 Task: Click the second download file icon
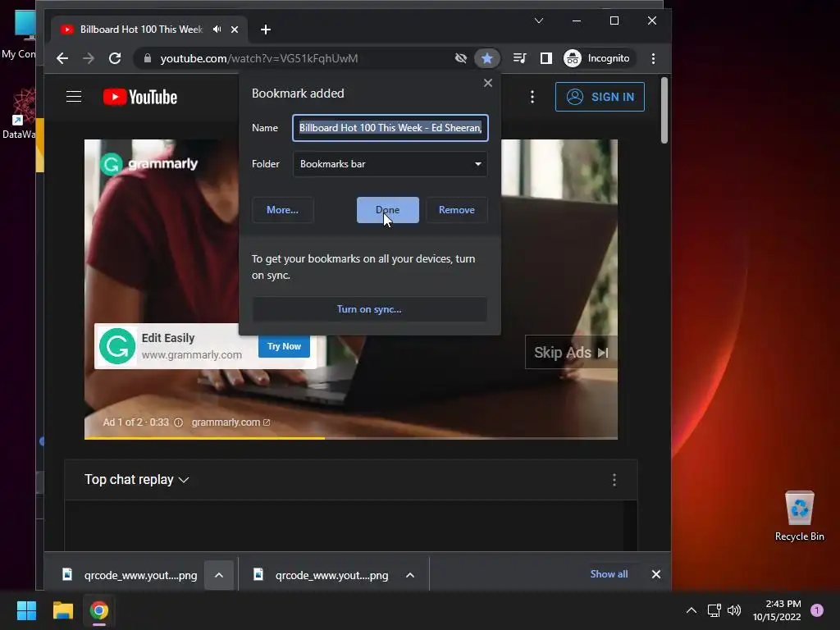tap(258, 574)
